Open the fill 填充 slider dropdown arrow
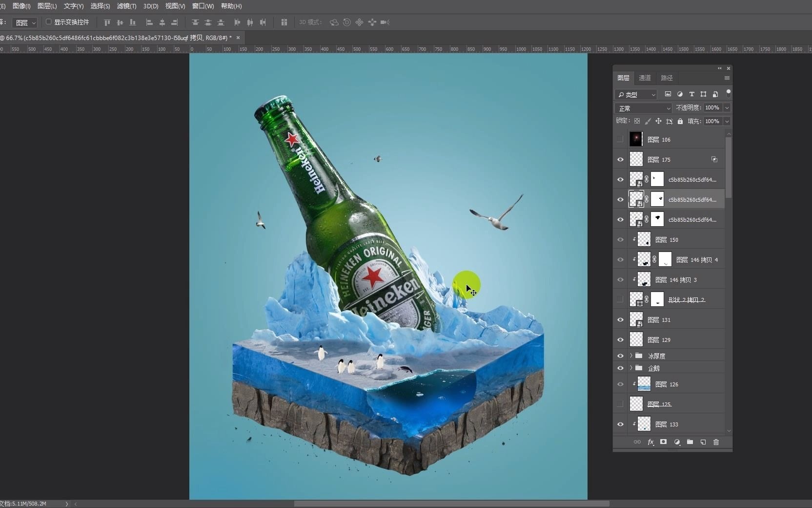Screen dimensions: 812x508 click(x=727, y=121)
